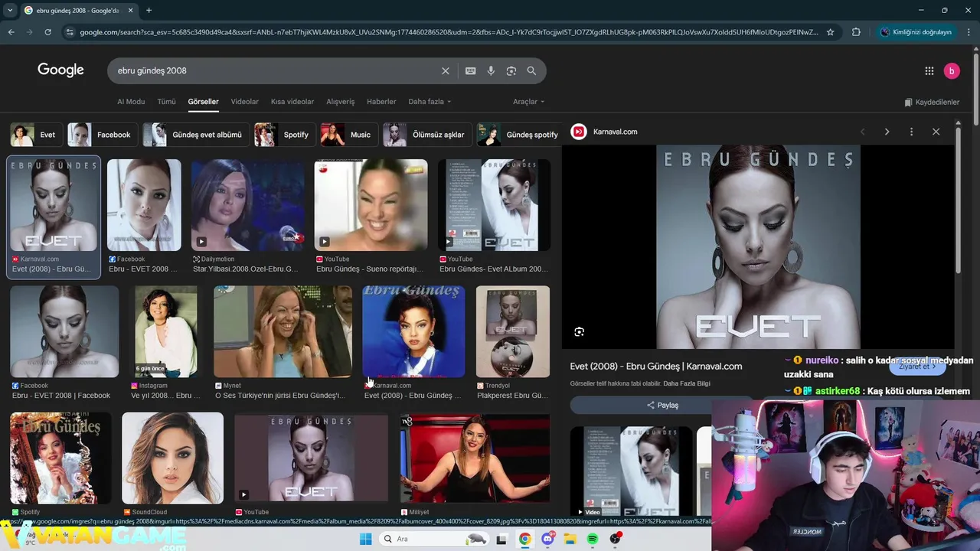
Task: Select the Gündeş spotify chip
Action: pos(521,135)
